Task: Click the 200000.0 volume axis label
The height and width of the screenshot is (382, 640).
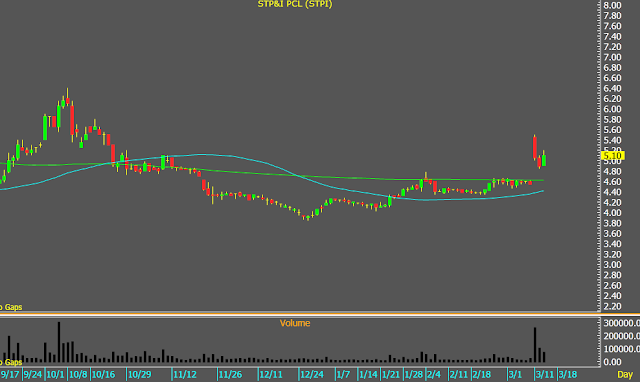Action: coord(621,336)
